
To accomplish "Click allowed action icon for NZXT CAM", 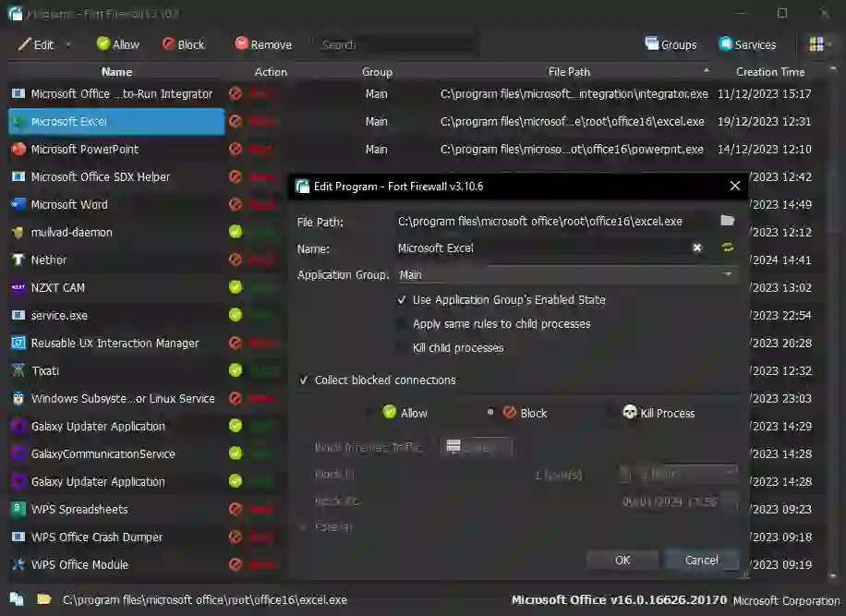I will click(236, 287).
